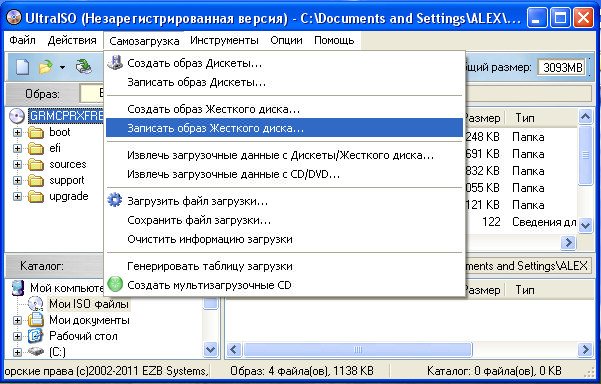This screenshot has width=601, height=384.
Task: Expand the efi folder node
Action: click(x=17, y=148)
